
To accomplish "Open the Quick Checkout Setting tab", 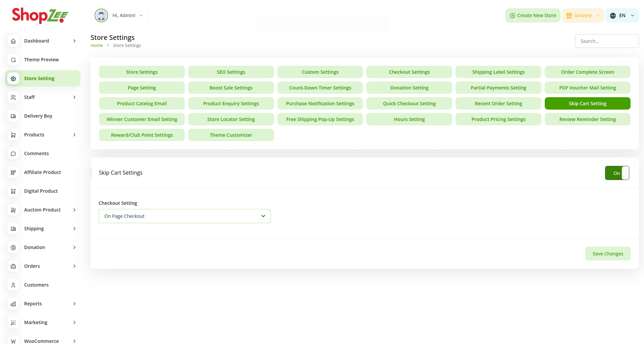I will 409,104.
